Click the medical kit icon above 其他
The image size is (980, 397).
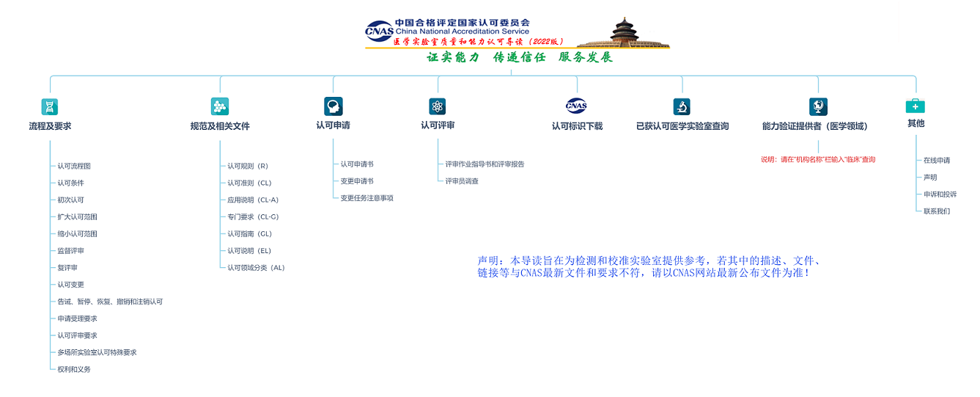[915, 106]
